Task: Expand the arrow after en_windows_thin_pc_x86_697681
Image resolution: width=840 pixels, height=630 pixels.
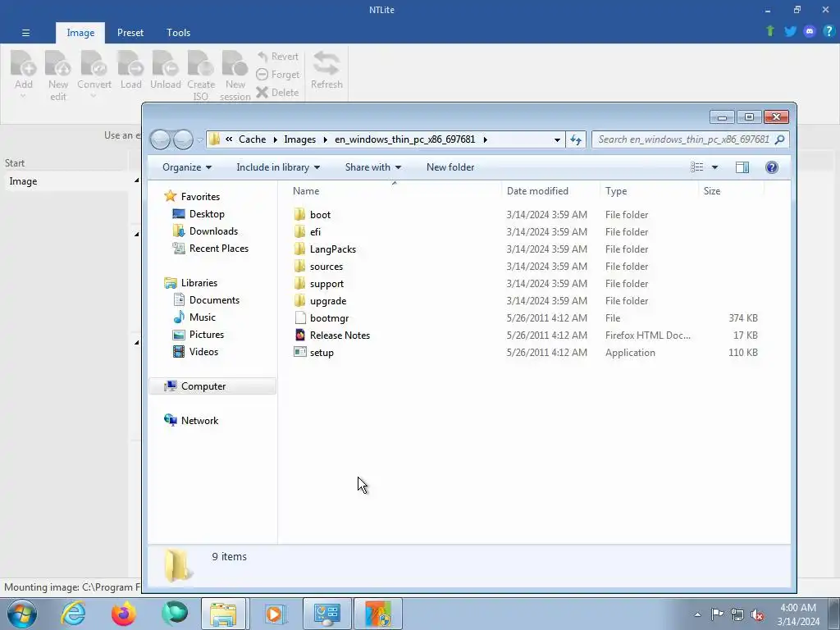Action: (x=486, y=139)
